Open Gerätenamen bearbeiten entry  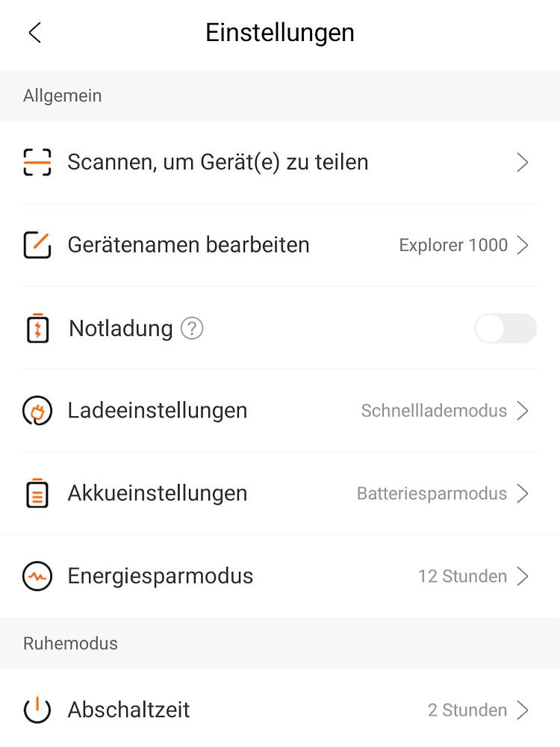pos(188,245)
